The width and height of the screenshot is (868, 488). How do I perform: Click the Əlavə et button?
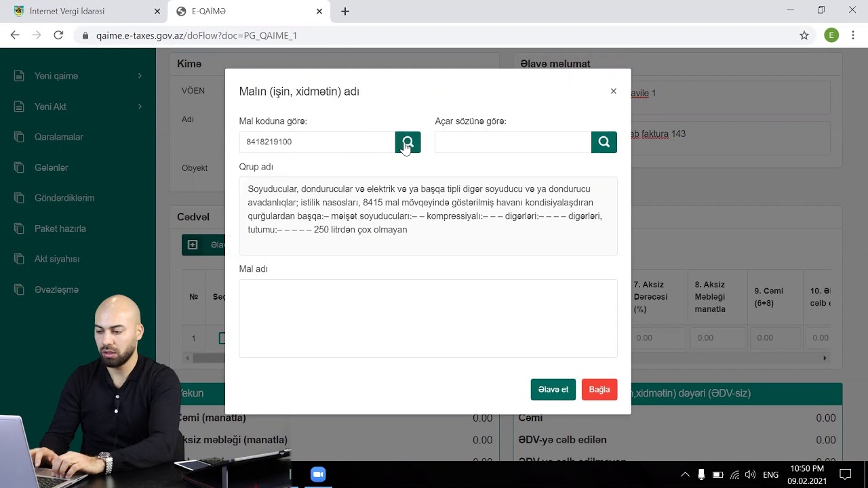tap(553, 389)
